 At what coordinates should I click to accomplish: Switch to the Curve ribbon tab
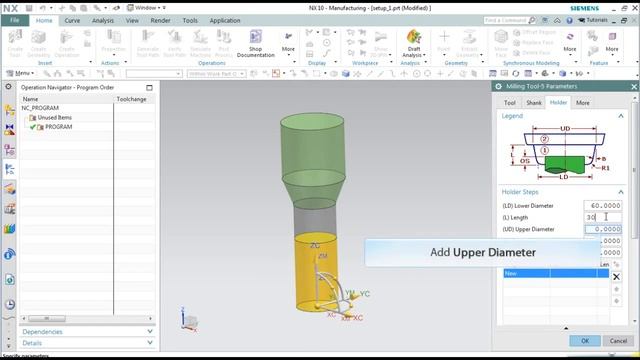click(x=72, y=20)
